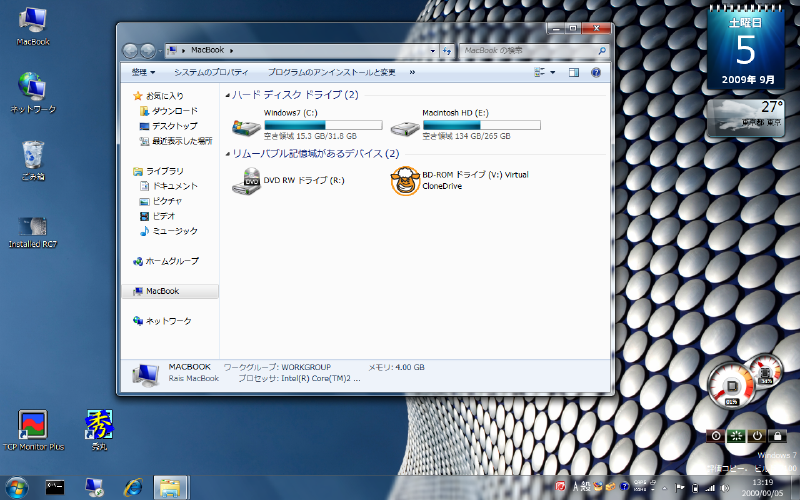Click MACBOOK name in details pane

click(190, 367)
